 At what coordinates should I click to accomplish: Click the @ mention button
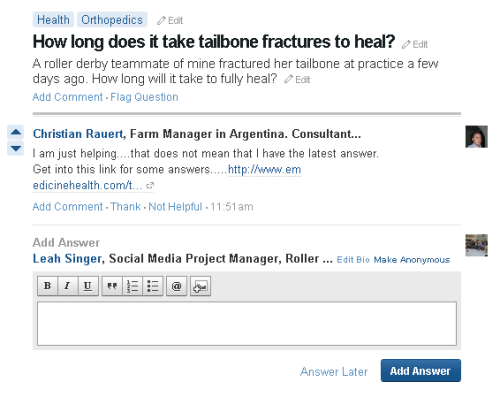tap(176, 286)
